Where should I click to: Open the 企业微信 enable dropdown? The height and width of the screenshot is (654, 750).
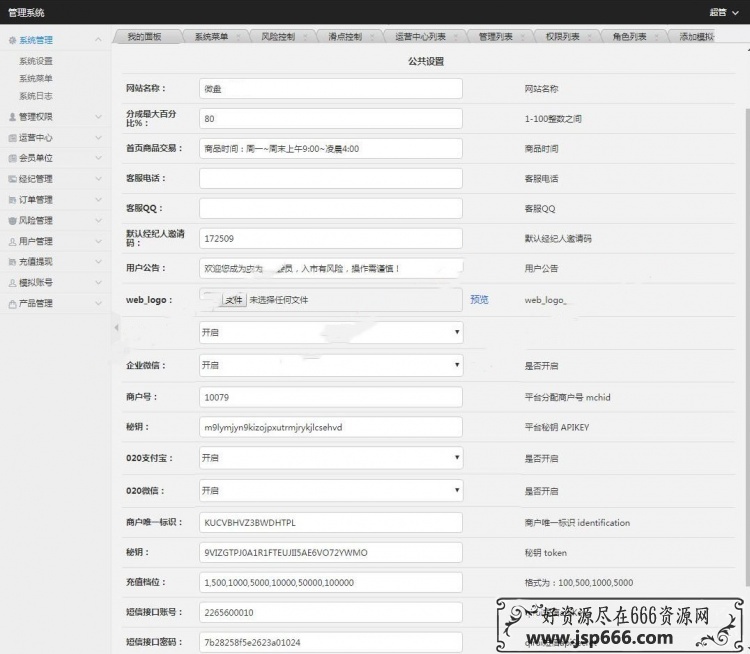[x=331, y=365]
